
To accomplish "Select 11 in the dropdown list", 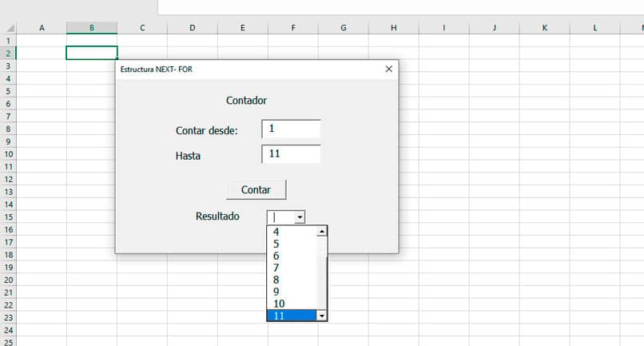I will click(x=291, y=316).
